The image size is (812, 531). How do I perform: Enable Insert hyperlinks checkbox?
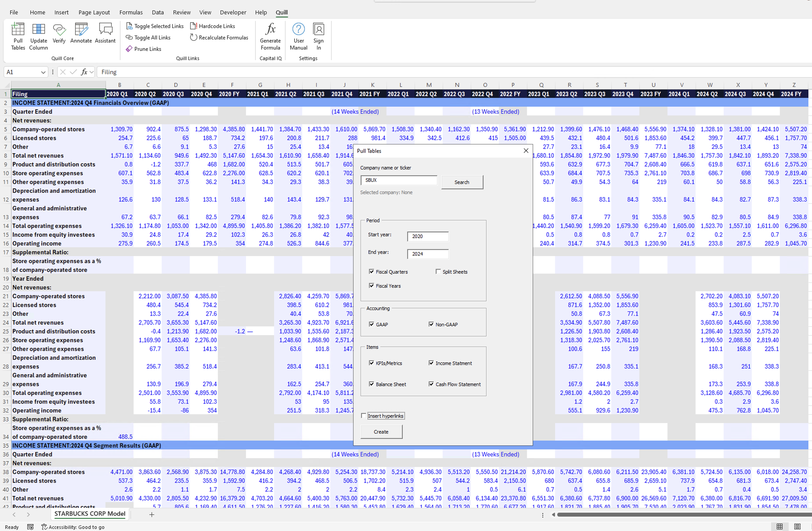364,416
